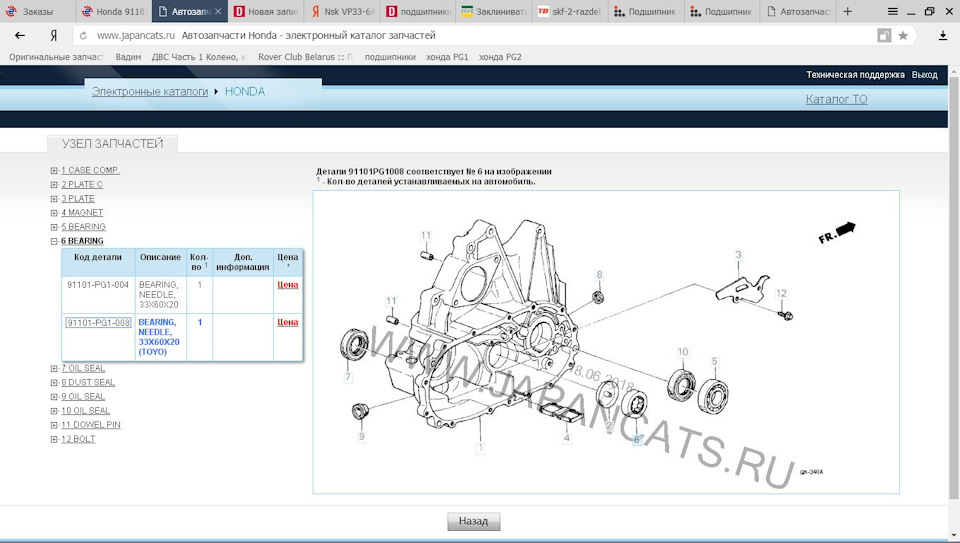
Task: Click the HONDA breadcrumb
Action: pyautogui.click(x=245, y=91)
